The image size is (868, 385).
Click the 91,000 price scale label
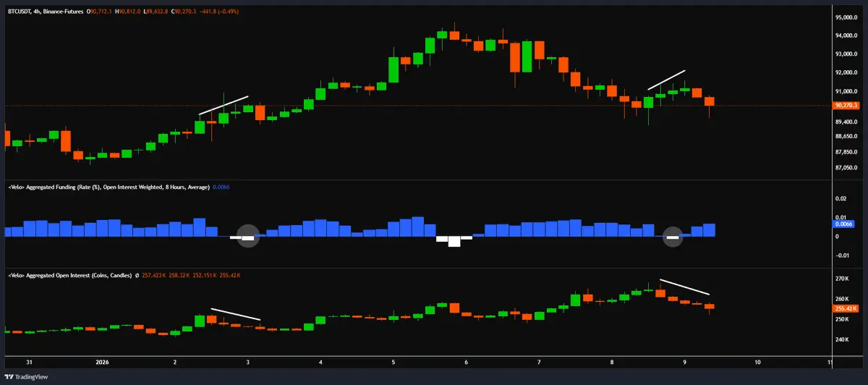coord(845,92)
